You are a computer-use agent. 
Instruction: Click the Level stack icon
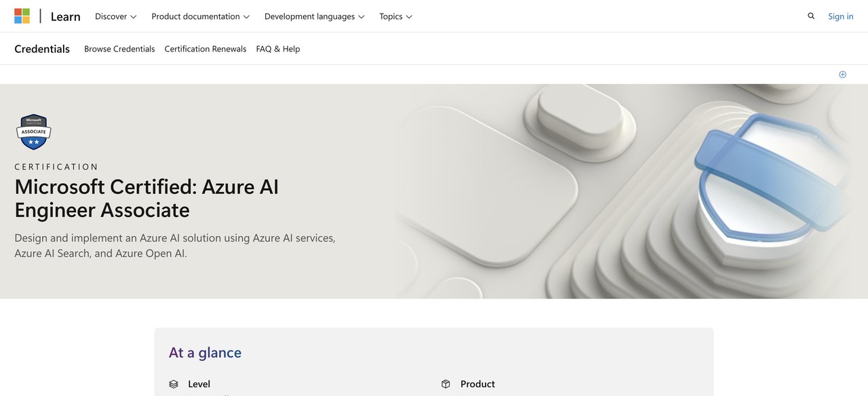(174, 384)
